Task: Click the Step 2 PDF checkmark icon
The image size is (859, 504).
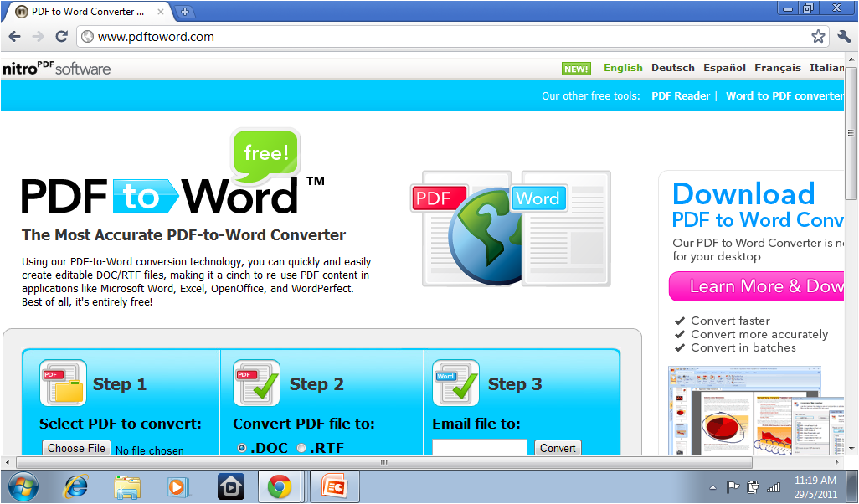Action: pyautogui.click(x=257, y=383)
